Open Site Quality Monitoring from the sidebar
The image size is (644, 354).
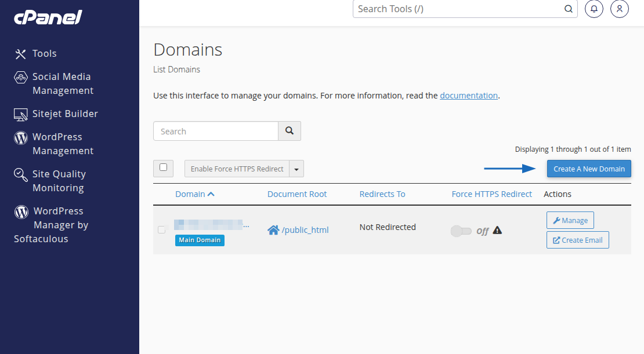coord(21,174)
